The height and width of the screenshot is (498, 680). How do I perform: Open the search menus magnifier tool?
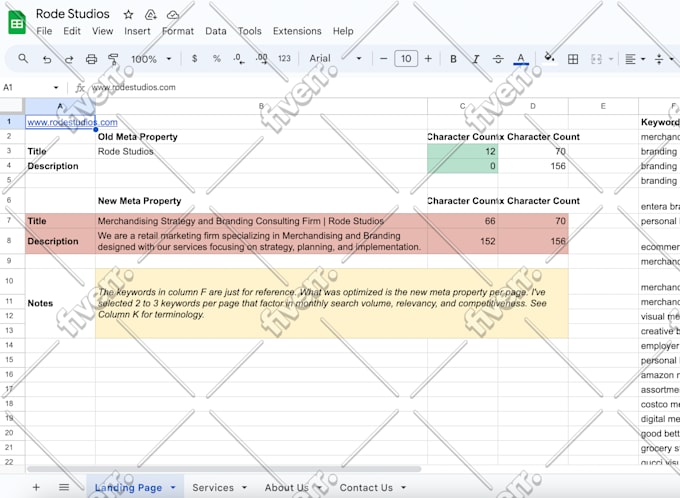(23, 59)
